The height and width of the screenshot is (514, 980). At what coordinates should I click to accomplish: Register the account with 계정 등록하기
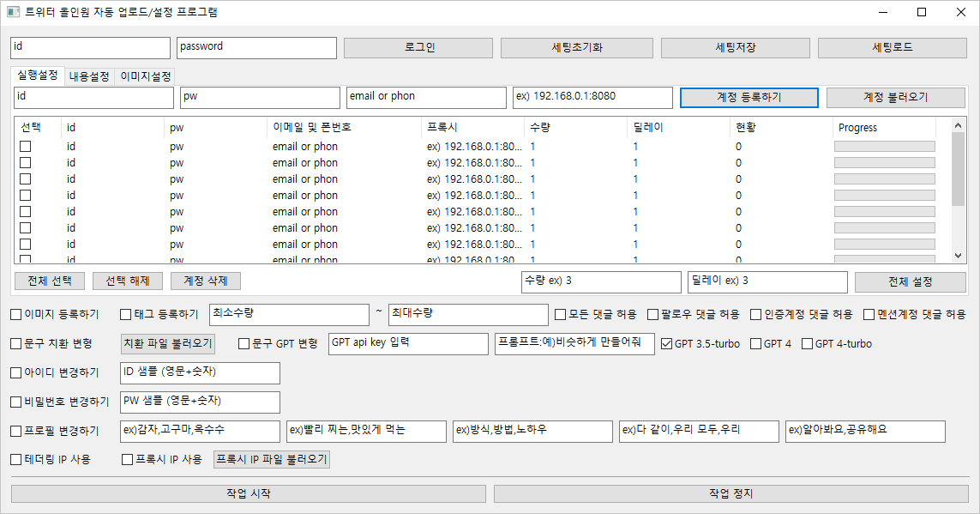(749, 98)
